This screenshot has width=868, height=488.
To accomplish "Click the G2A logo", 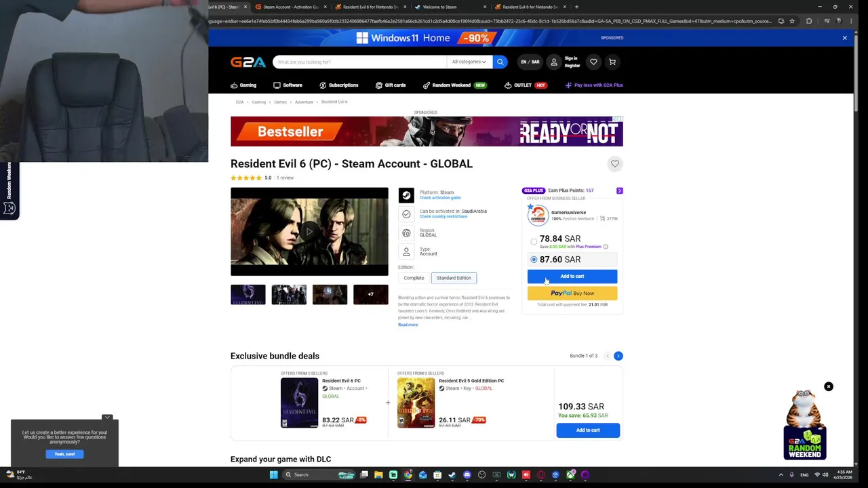I will tap(248, 62).
